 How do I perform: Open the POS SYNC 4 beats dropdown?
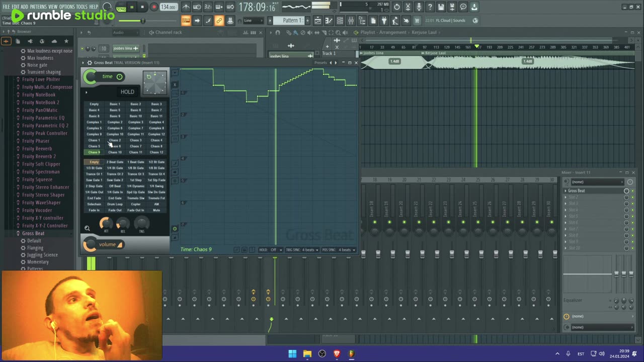tap(339, 250)
